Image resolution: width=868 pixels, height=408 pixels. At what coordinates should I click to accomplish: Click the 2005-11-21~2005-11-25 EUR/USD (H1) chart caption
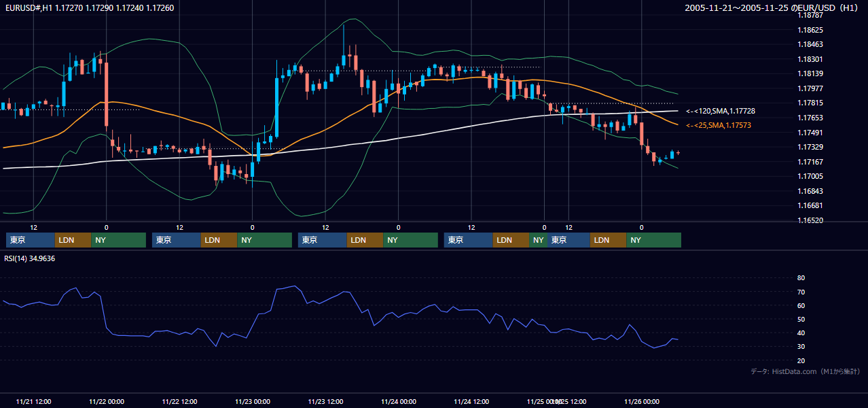pos(772,8)
